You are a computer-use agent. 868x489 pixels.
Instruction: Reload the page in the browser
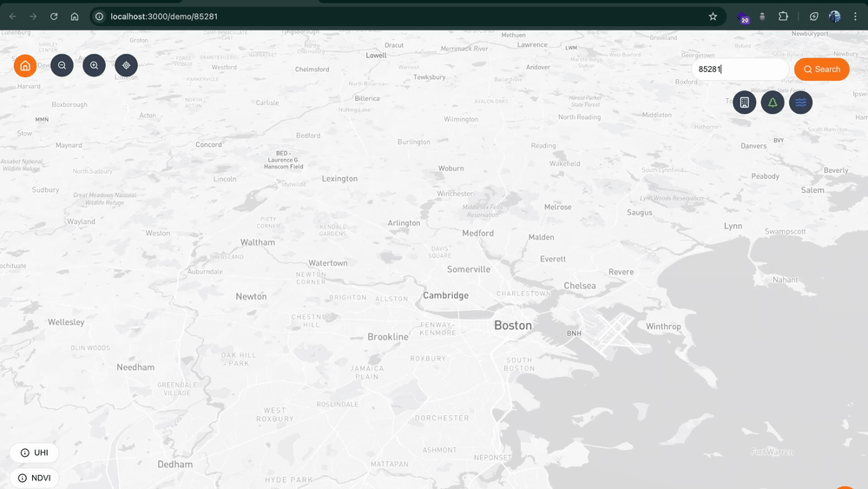(54, 17)
